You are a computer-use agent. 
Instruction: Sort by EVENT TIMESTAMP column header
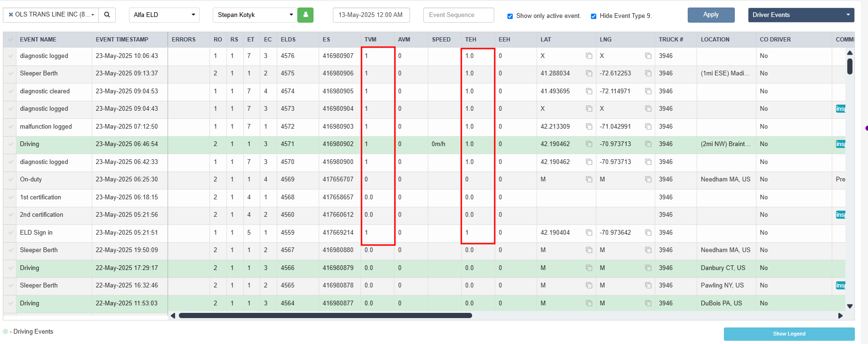(x=122, y=40)
